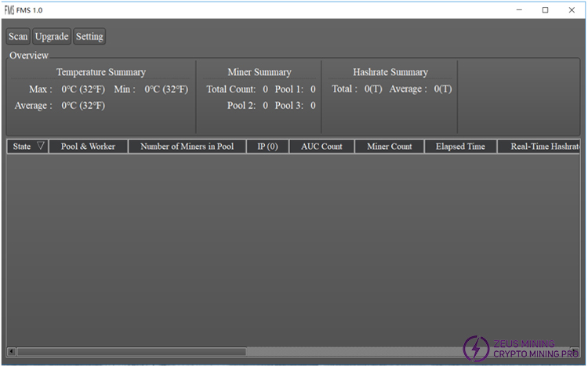Image resolution: width=588 pixels, height=366 pixels.
Task: Click the empty scrollbar track right of thumb
Action: 353,351
